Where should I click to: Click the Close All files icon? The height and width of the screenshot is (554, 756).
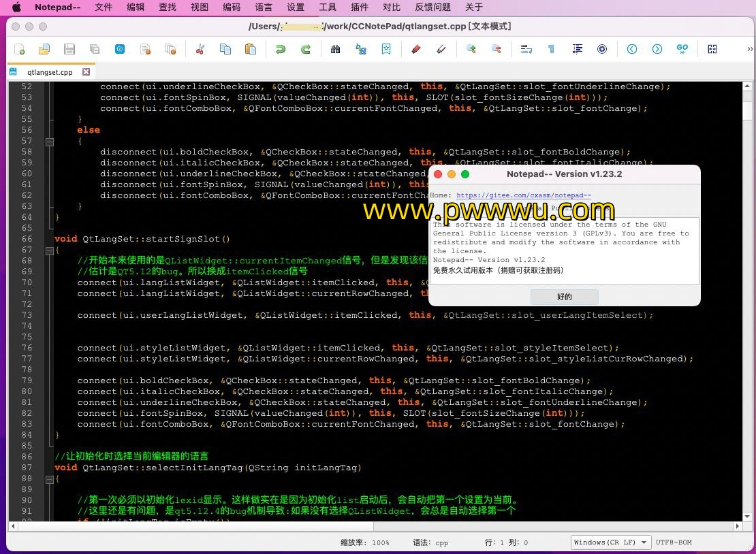[x=170, y=49]
